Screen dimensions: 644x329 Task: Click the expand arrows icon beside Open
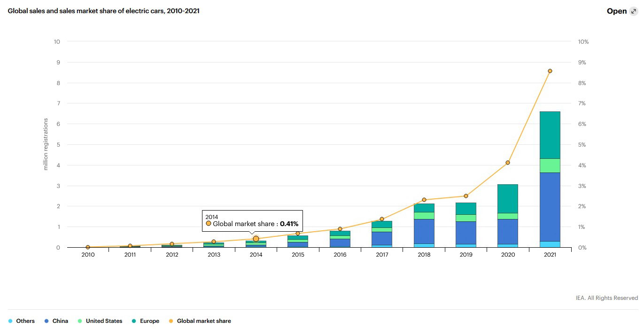point(633,11)
